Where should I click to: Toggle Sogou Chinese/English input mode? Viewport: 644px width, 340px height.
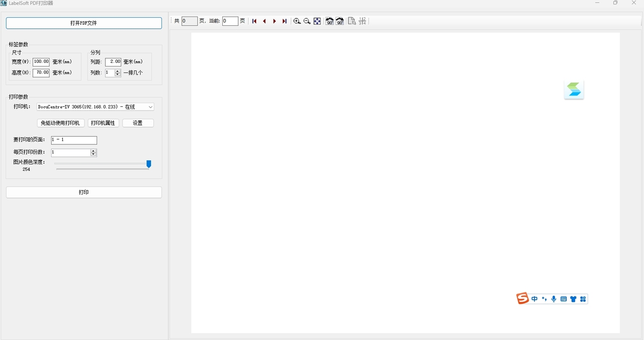click(535, 299)
